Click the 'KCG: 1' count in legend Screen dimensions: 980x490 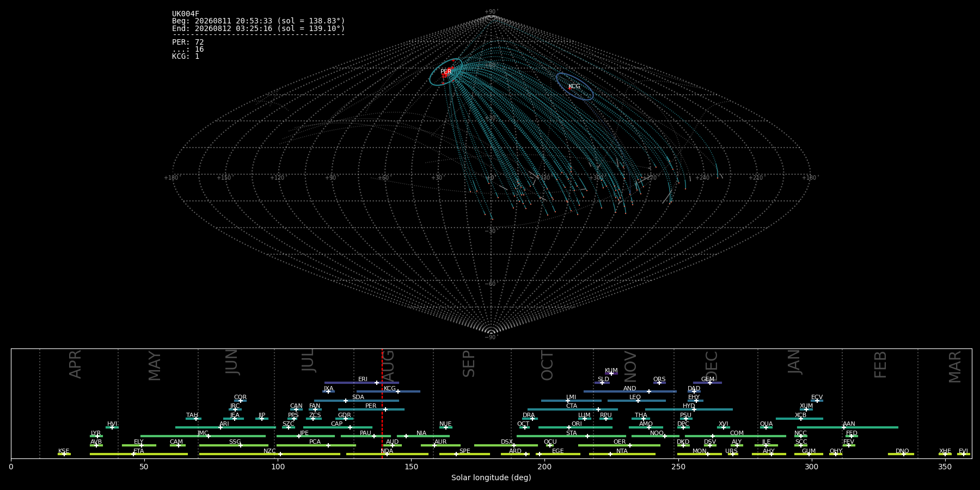tap(186, 56)
